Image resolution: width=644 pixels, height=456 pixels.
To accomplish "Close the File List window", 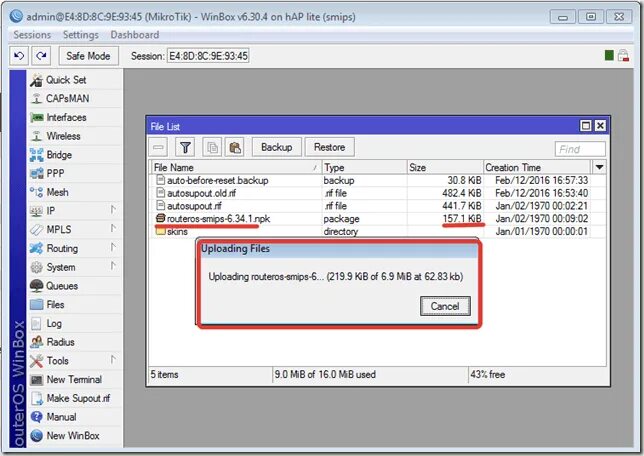I will 600,126.
